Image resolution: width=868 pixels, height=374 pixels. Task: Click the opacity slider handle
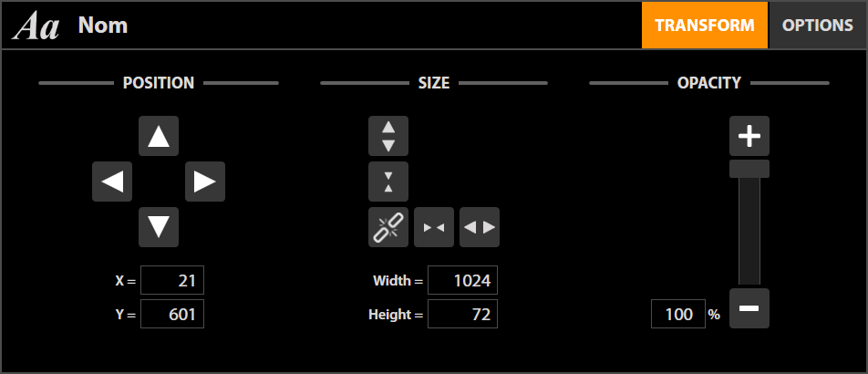749,169
